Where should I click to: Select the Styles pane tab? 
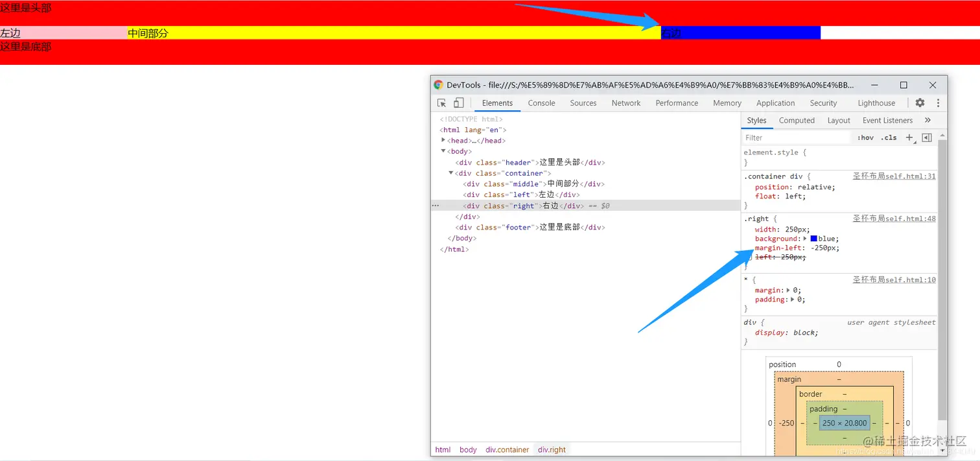point(756,120)
